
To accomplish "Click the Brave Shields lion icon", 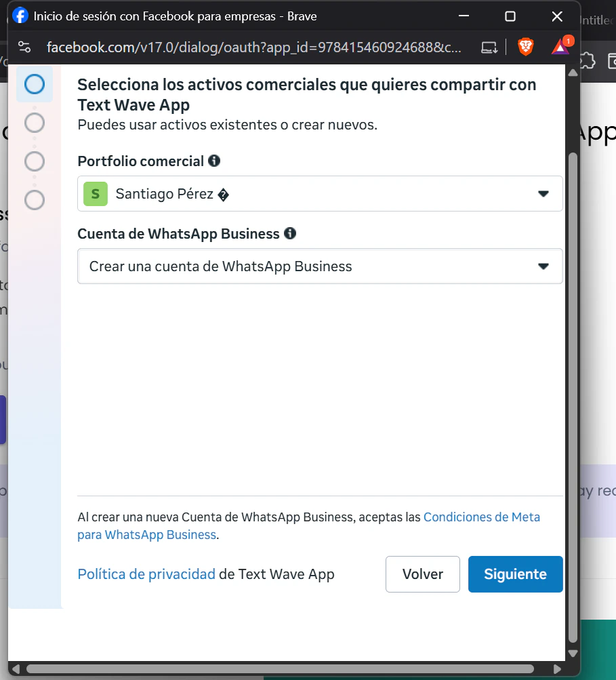I will point(525,47).
